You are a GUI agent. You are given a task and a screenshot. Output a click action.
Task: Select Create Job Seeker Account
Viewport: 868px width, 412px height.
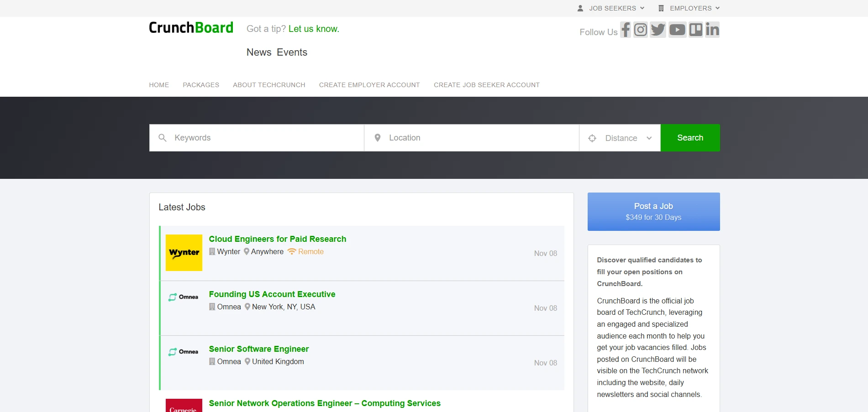click(x=487, y=85)
